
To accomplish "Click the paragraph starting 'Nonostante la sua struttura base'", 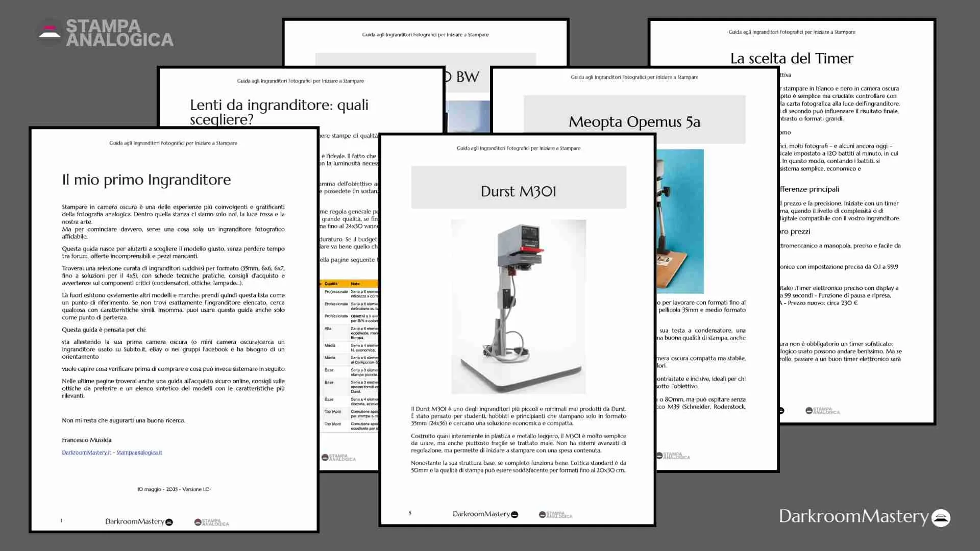I will pyautogui.click(x=519, y=466).
